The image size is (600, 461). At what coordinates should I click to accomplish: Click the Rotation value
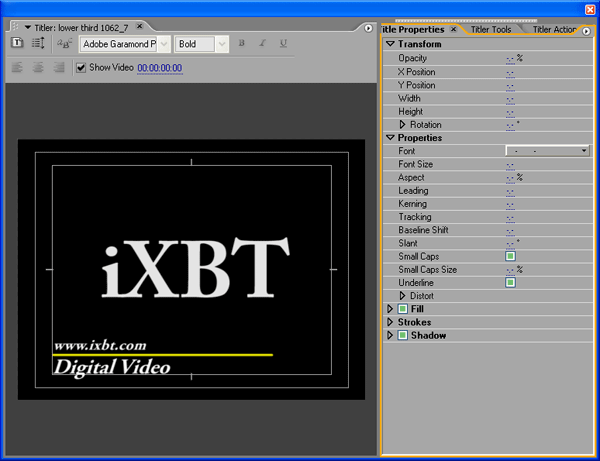tap(510, 125)
